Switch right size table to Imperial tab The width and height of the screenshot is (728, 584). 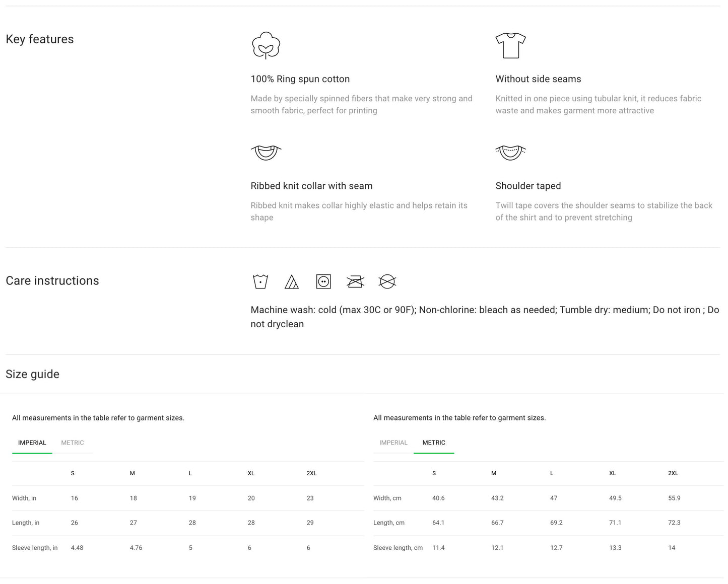point(393,443)
